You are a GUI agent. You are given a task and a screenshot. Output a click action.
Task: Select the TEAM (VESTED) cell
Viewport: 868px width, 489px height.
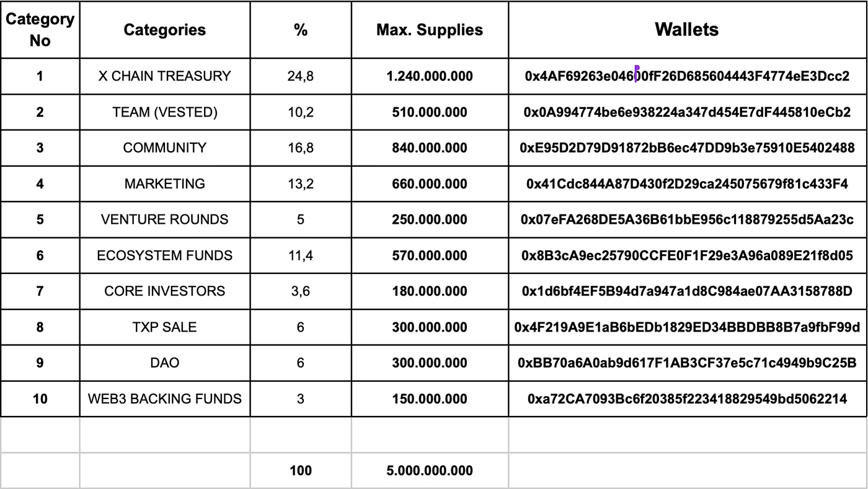164,112
